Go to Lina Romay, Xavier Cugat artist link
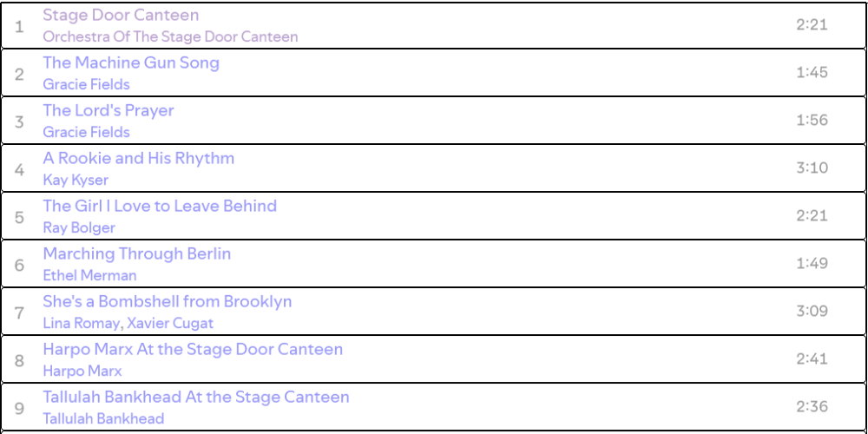The width and height of the screenshot is (868, 434). (x=128, y=324)
